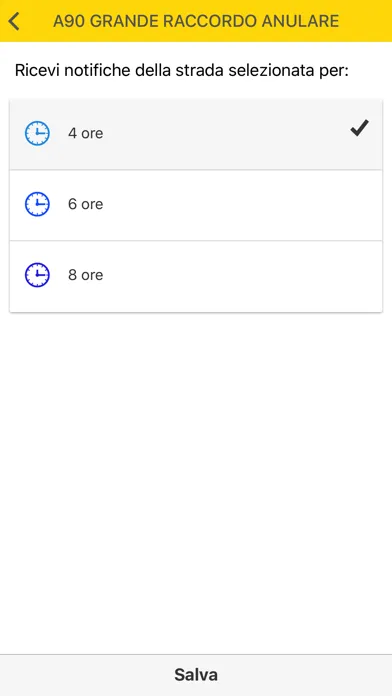Choose the 6 ore notification option
The height and width of the screenshot is (696, 392).
coord(196,205)
